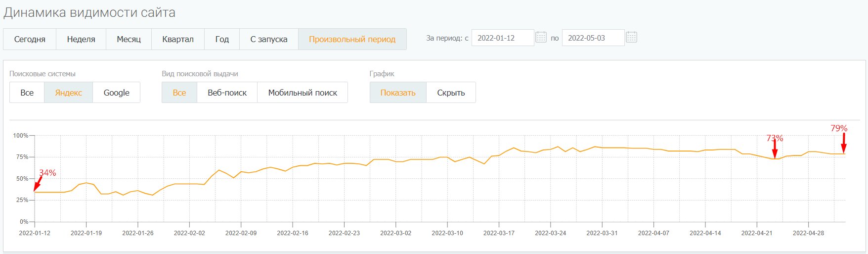Toggle Яндекс search engine filter
Image resolution: width=868 pixels, height=254 pixels.
coord(69,93)
